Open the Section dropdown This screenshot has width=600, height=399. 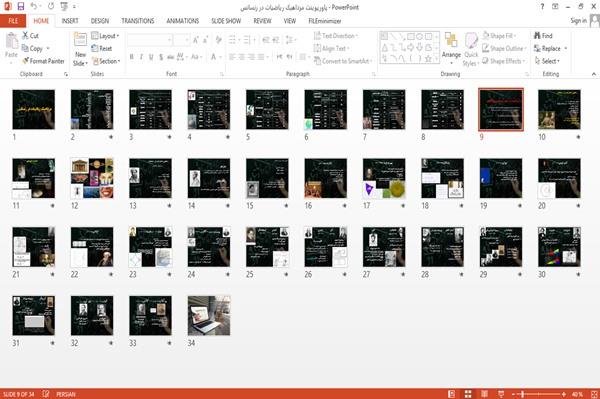click(x=106, y=61)
